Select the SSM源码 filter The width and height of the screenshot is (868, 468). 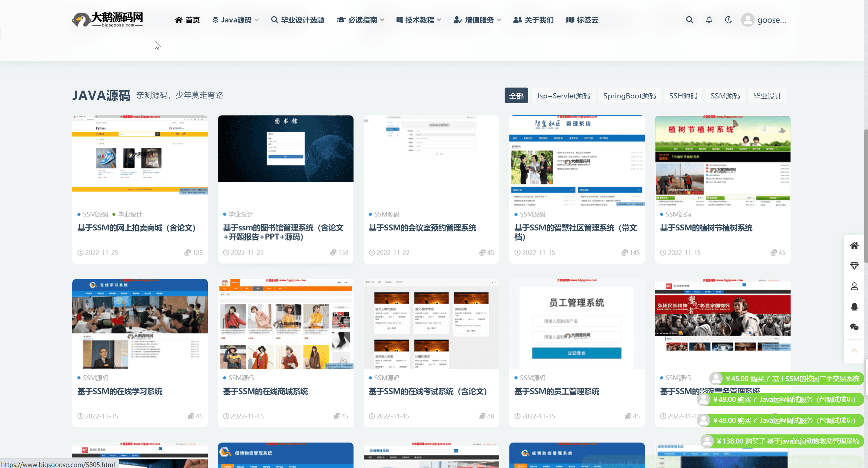725,96
